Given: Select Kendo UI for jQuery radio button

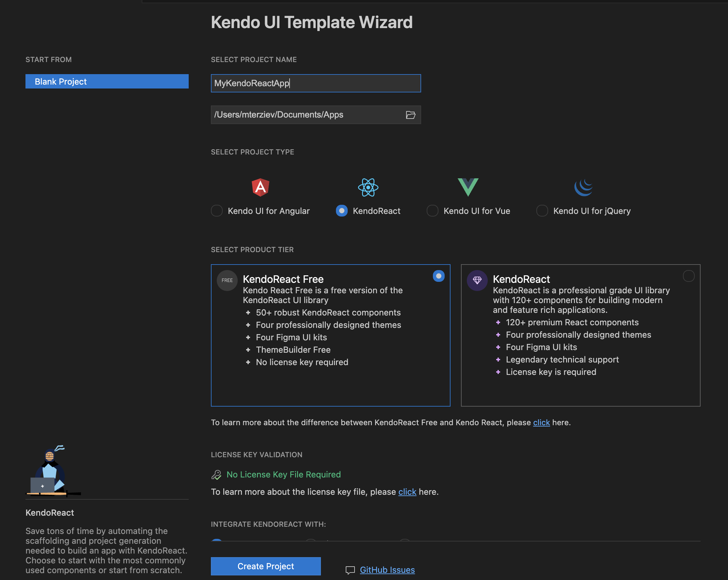Looking at the screenshot, I should click(x=542, y=211).
